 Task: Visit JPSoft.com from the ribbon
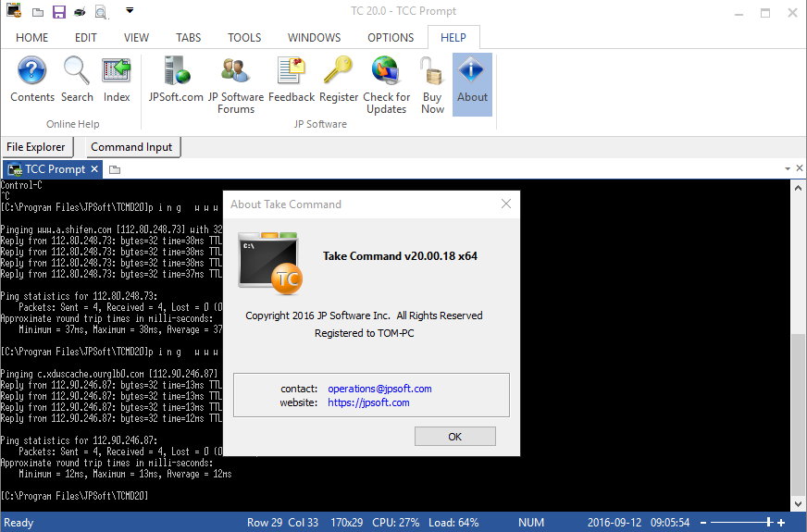[176, 70]
